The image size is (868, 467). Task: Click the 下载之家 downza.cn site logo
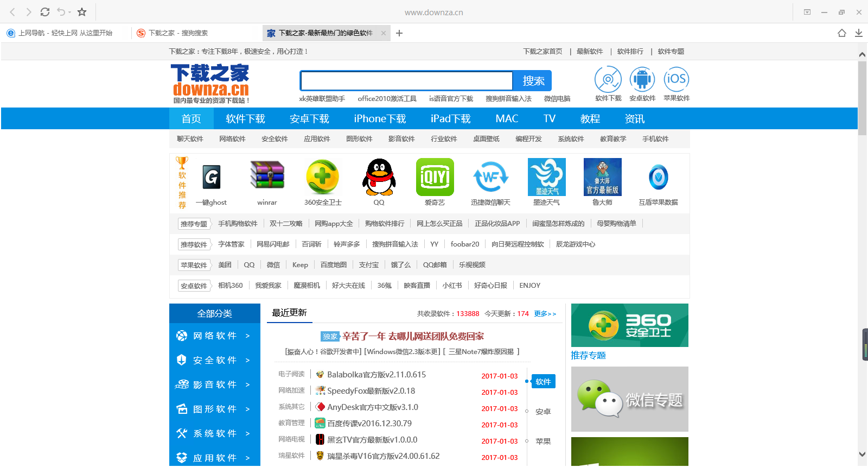210,84
